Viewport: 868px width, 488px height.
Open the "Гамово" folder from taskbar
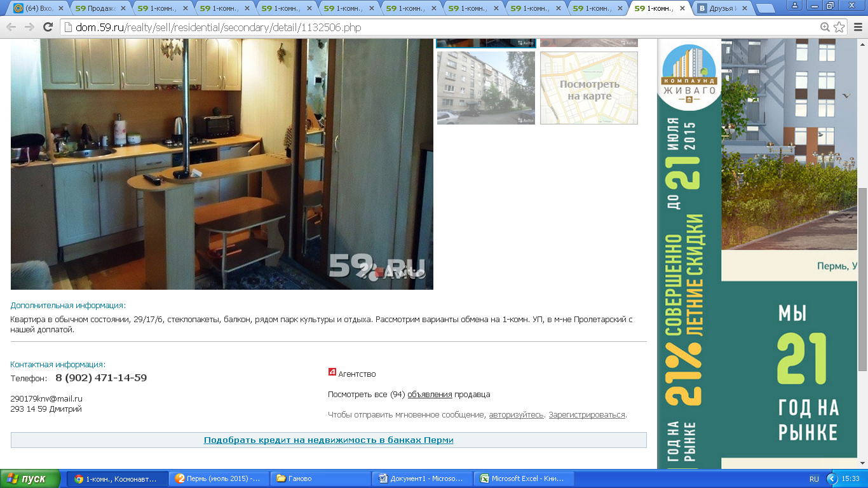pos(320,478)
